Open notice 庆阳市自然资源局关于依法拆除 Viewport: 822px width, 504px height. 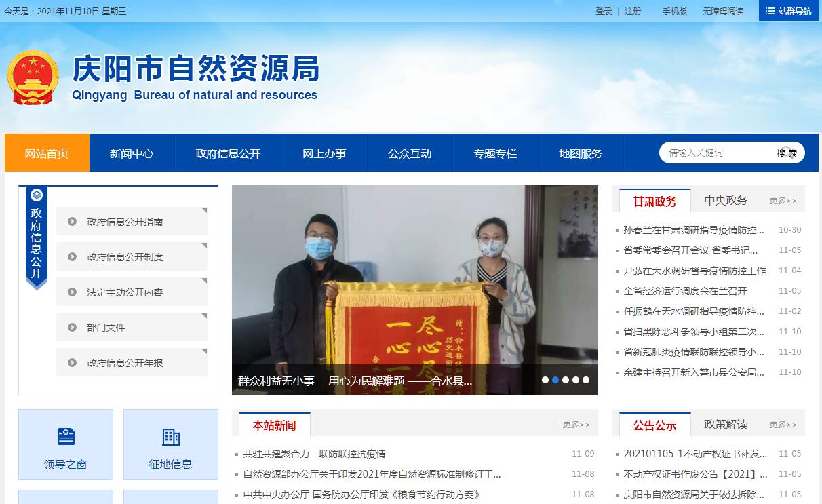click(x=694, y=495)
